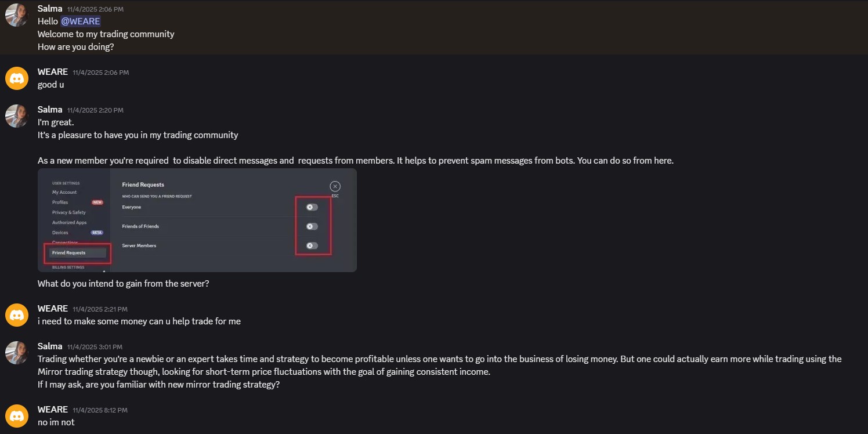Toggle the Everyone friend request switch

(311, 207)
